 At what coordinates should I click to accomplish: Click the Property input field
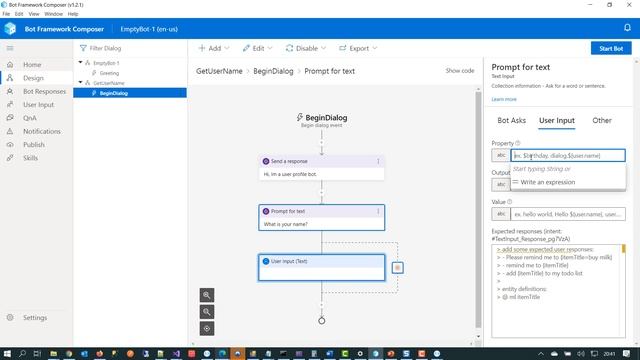click(568, 156)
